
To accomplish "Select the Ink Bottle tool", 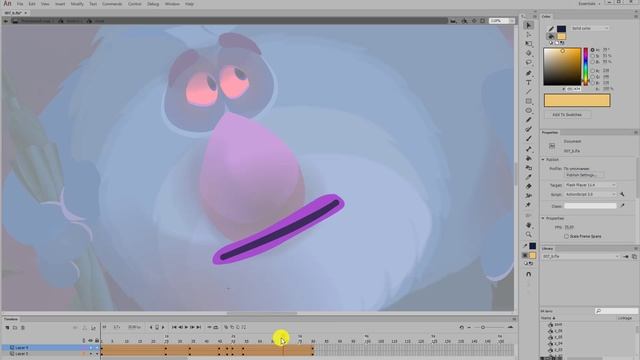I will click(529, 168).
